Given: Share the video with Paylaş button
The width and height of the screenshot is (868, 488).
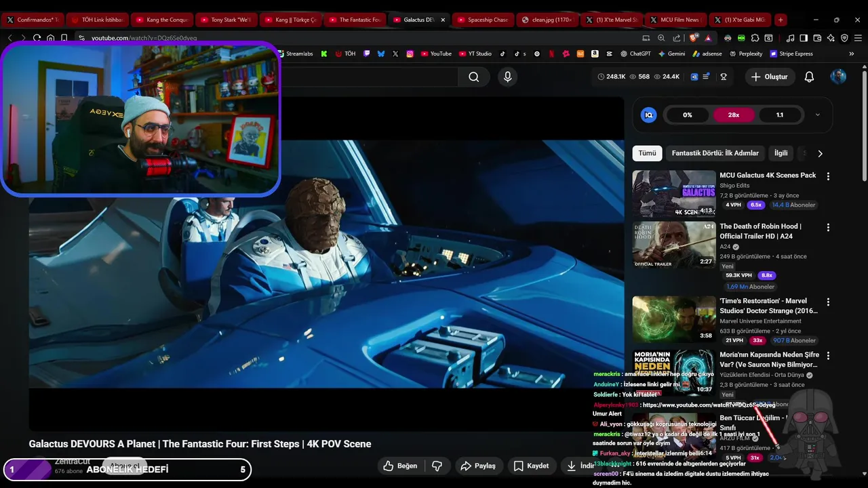Looking at the screenshot, I should (478, 466).
